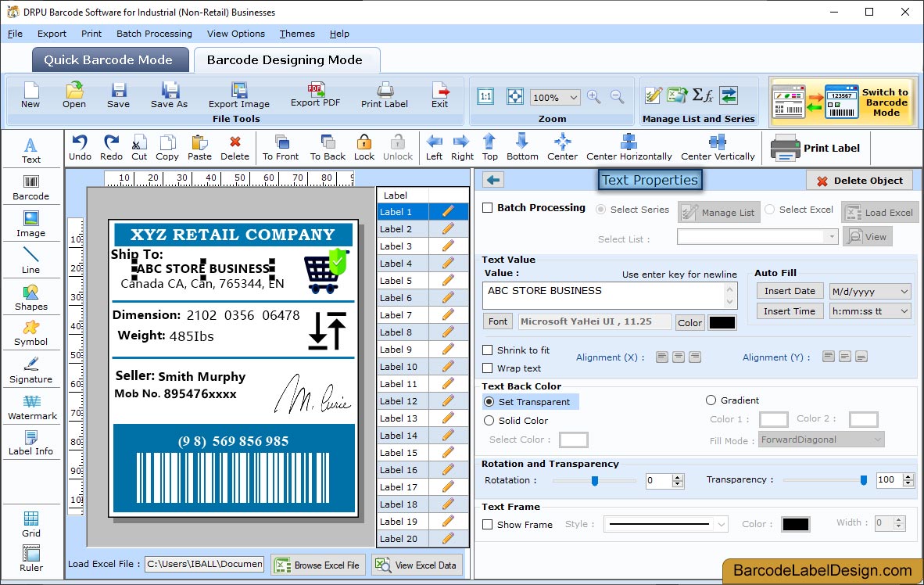Select the Text tool in sidebar
Screen dimensions: 924x585
[30, 150]
